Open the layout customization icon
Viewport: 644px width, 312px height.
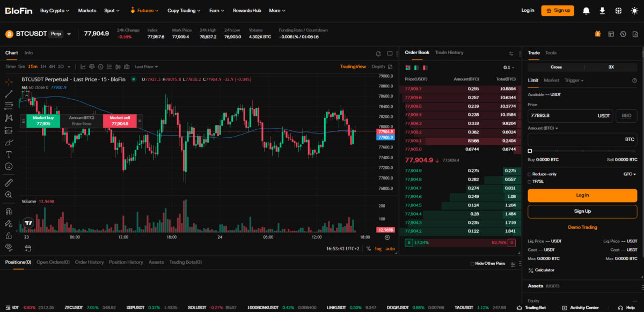[611, 34]
